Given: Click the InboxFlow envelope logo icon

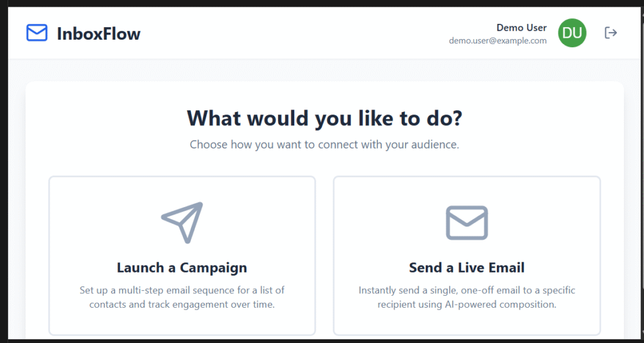Looking at the screenshot, I should coord(36,33).
